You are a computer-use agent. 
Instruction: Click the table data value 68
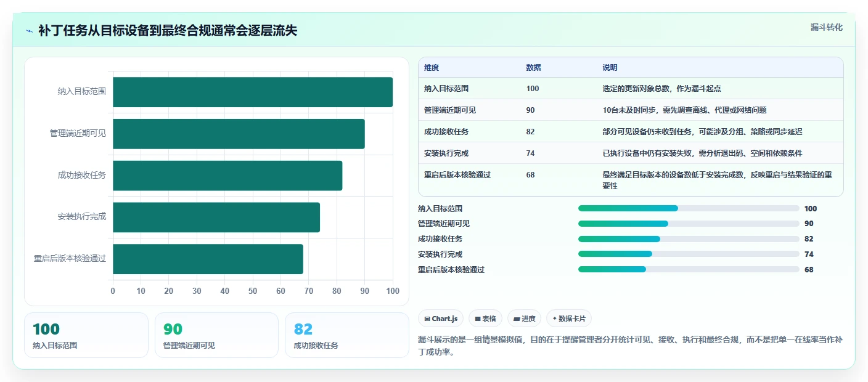click(x=531, y=174)
